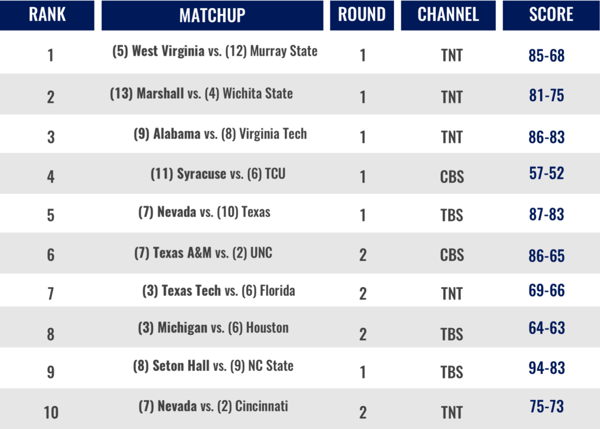
Task: Click Texas Tech vs. Florida matchup
Action: tap(218, 291)
